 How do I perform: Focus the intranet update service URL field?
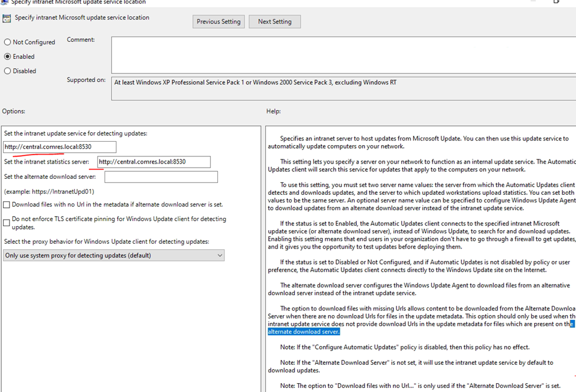click(60, 147)
